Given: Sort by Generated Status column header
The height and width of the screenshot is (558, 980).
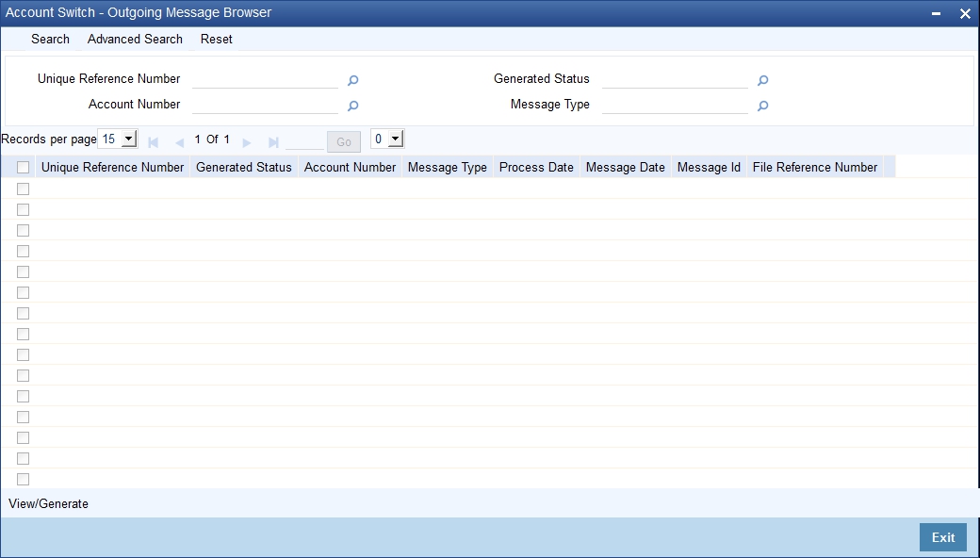Looking at the screenshot, I should 244,167.
